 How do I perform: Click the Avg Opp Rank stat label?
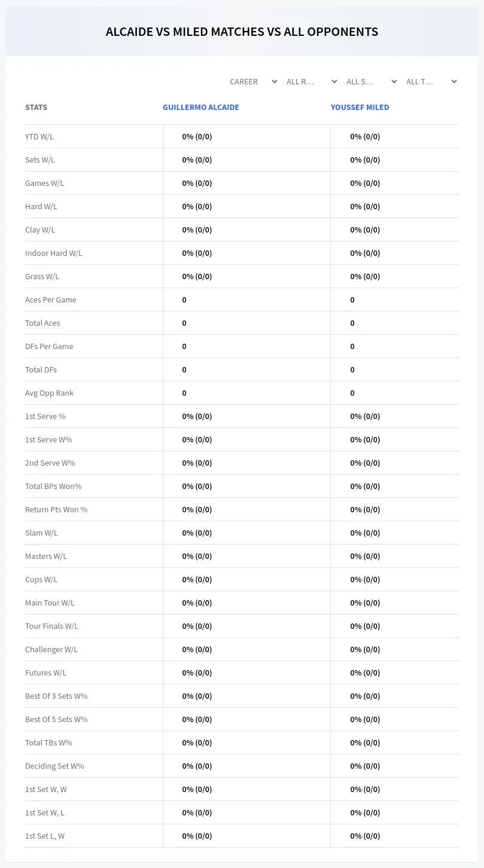[50, 393]
